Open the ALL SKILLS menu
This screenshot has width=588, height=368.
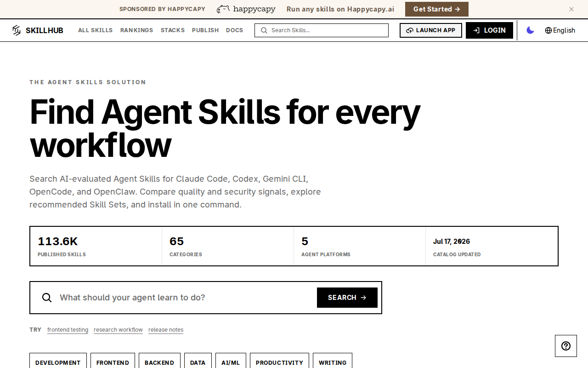coord(95,30)
